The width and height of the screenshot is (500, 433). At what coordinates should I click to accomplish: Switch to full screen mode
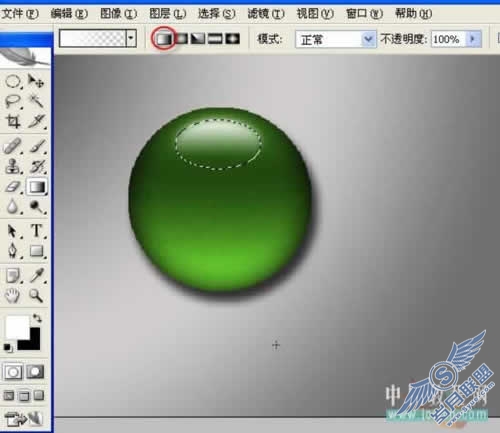coord(39,396)
